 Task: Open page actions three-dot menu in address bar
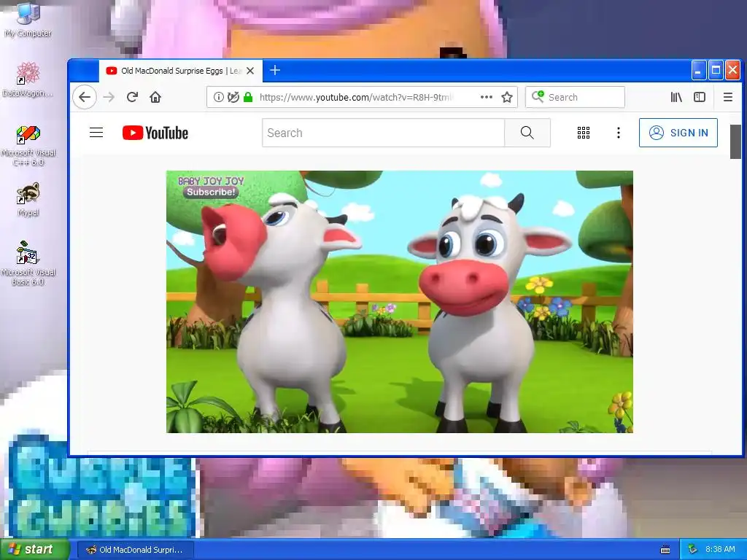point(487,97)
